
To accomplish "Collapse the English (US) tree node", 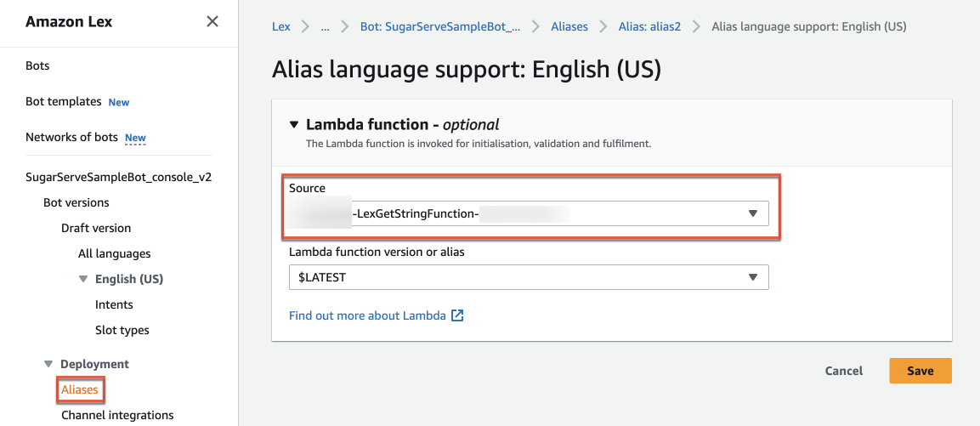I will [83, 279].
